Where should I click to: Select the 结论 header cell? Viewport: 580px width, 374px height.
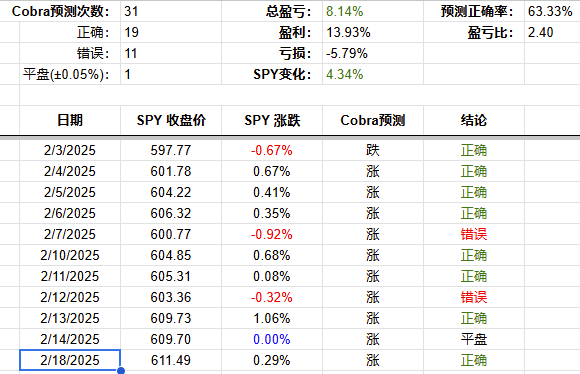point(474,120)
